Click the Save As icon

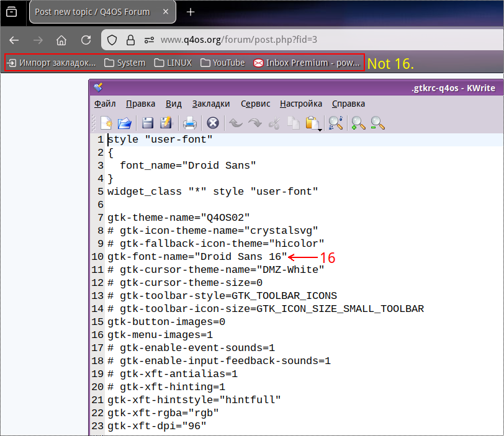166,123
